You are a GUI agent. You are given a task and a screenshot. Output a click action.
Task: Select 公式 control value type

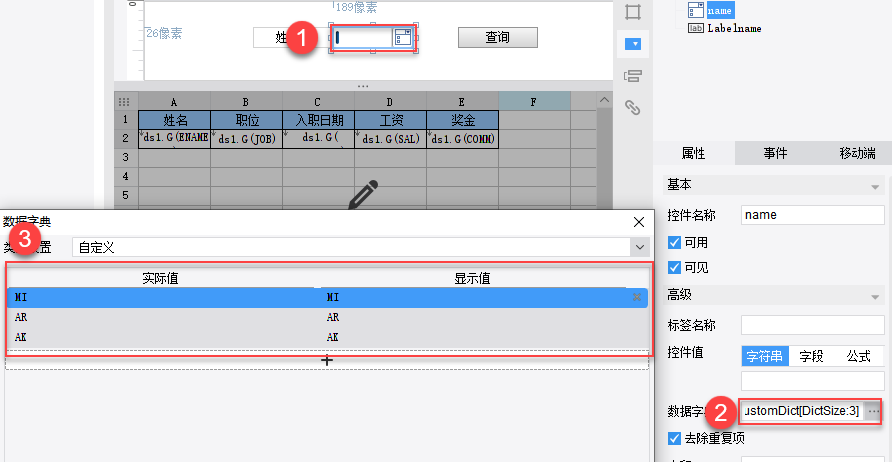pyautogui.click(x=858, y=356)
